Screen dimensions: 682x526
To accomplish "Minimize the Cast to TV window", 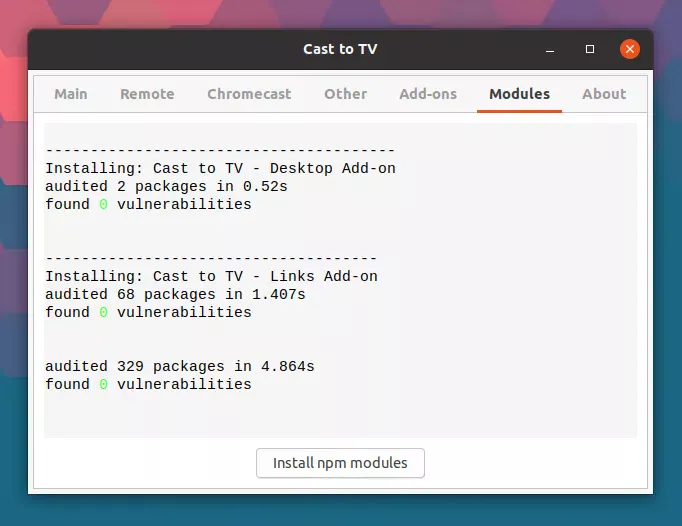I will click(550, 49).
